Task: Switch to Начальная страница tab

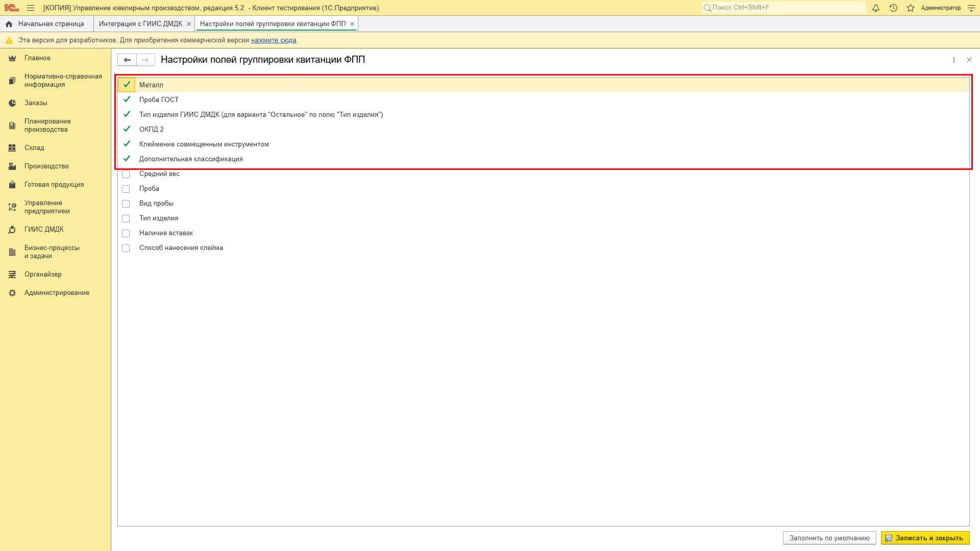Action: pyautogui.click(x=46, y=24)
